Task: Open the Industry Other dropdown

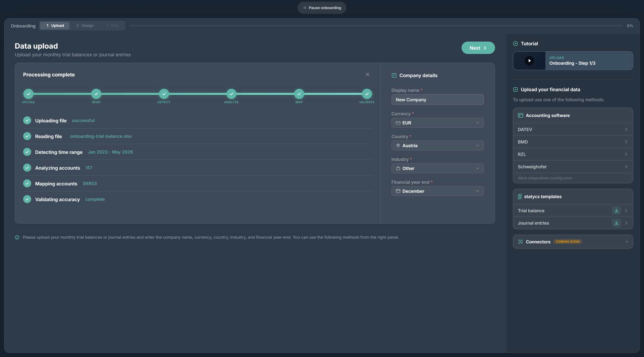Action: (x=437, y=168)
